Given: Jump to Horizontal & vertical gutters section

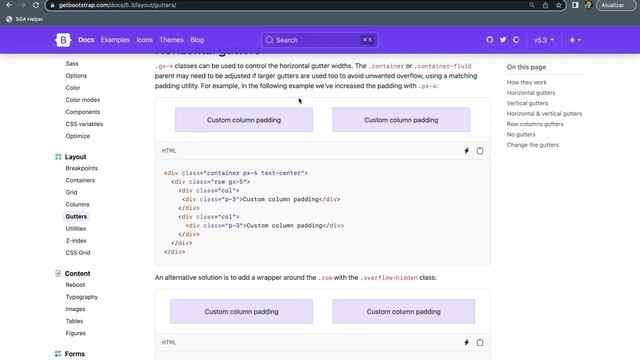Looking at the screenshot, I should pyautogui.click(x=544, y=114).
